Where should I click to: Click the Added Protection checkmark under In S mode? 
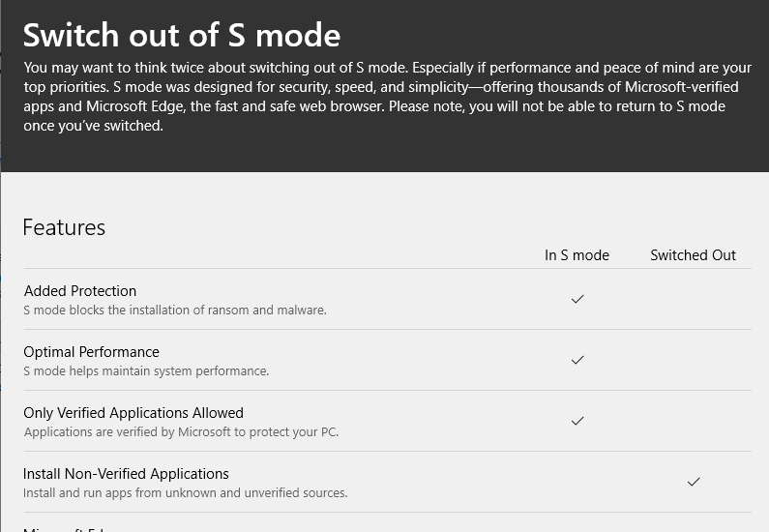tap(577, 299)
